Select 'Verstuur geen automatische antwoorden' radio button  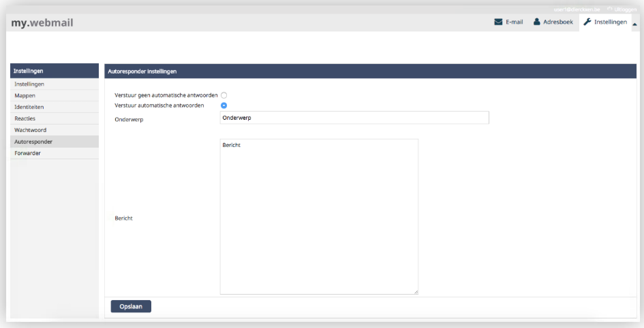[224, 95]
